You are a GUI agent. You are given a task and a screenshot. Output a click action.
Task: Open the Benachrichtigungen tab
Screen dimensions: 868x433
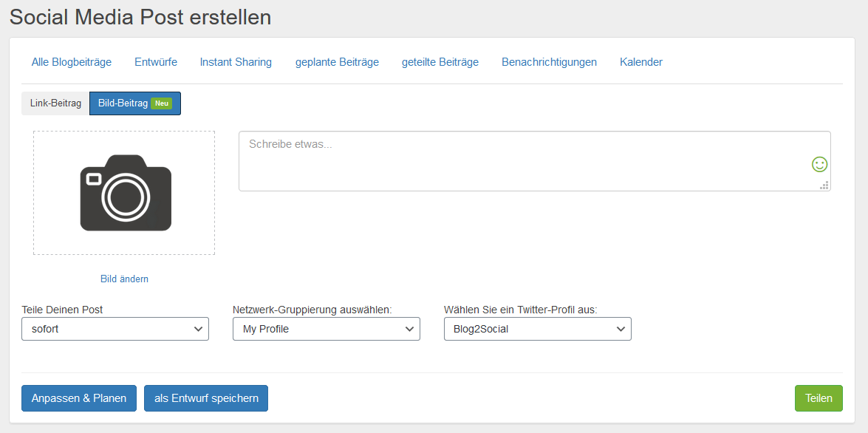tap(549, 62)
